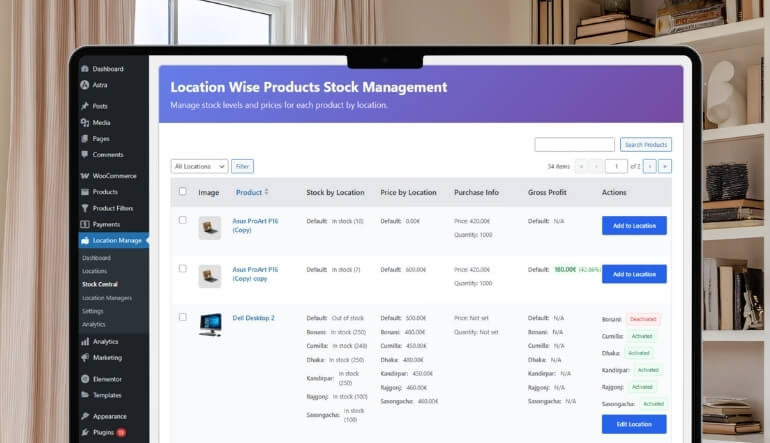The image size is (770, 443).
Task: Click the current page number field
Action: [616, 166]
